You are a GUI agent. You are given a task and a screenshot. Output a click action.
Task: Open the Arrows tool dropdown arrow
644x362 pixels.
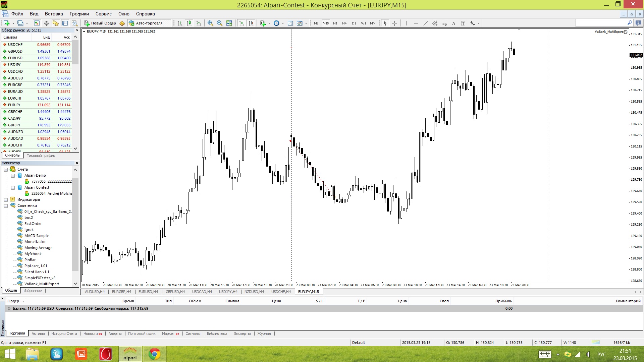[479, 23]
